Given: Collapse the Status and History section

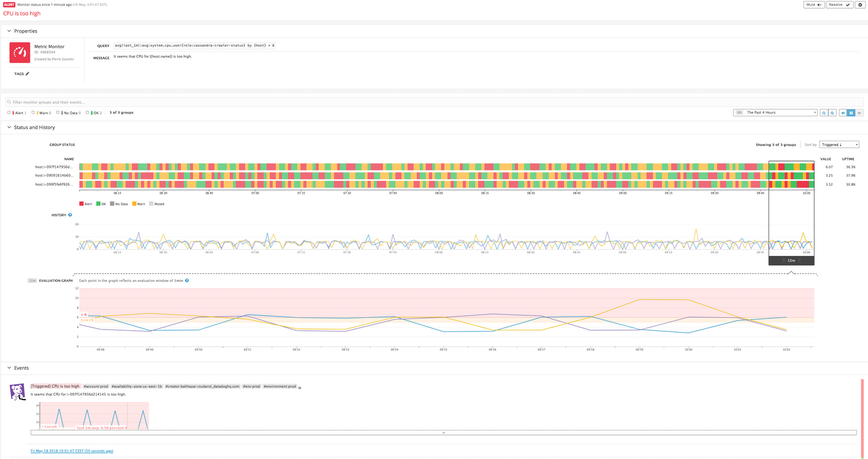Looking at the screenshot, I should click(x=9, y=127).
